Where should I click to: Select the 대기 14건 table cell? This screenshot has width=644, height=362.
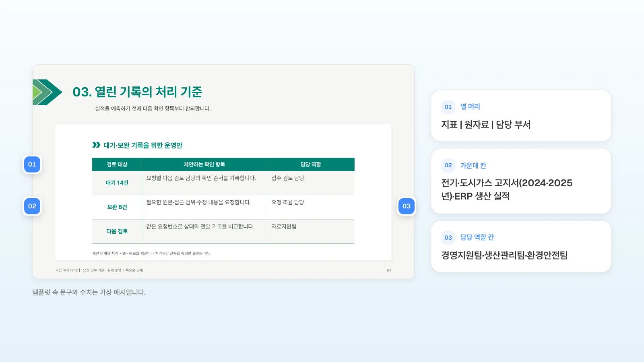[117, 183]
